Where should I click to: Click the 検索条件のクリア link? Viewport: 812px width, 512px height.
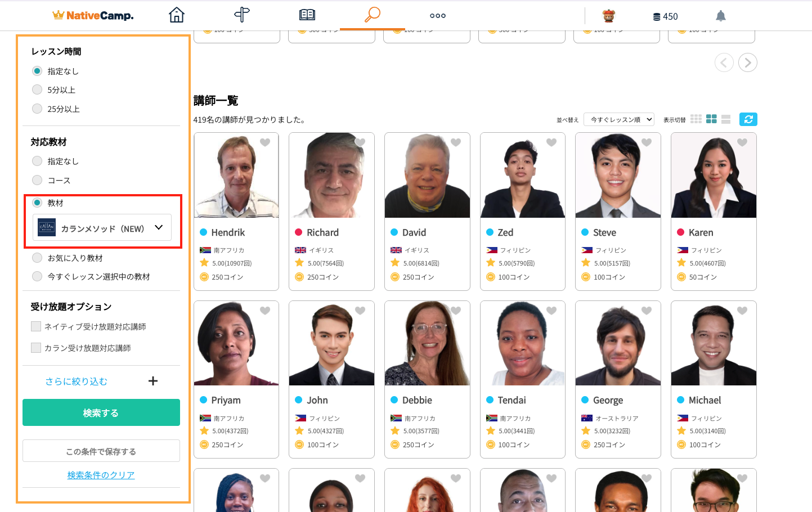coord(101,475)
